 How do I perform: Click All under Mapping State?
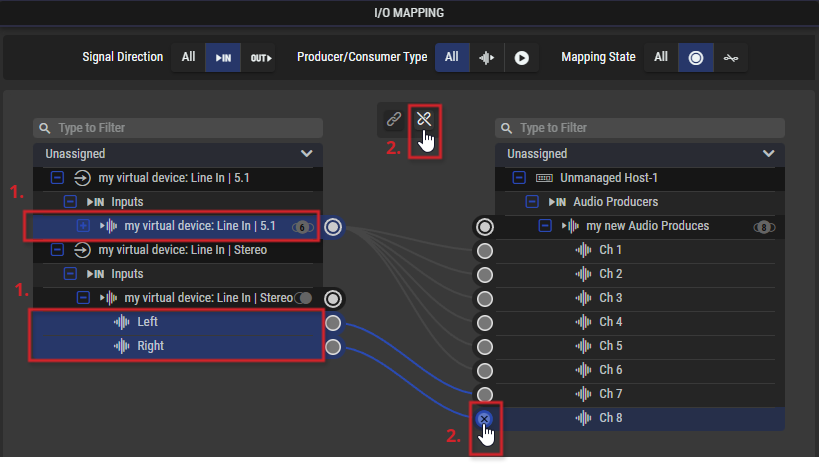(661, 57)
